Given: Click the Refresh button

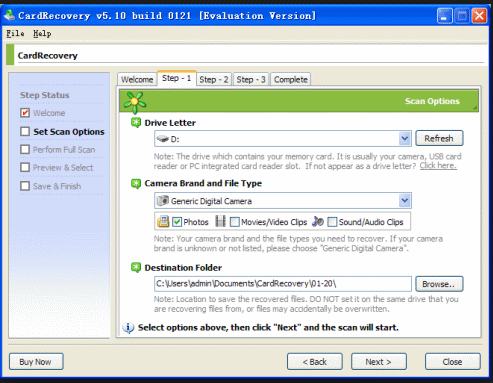Looking at the screenshot, I should [439, 138].
